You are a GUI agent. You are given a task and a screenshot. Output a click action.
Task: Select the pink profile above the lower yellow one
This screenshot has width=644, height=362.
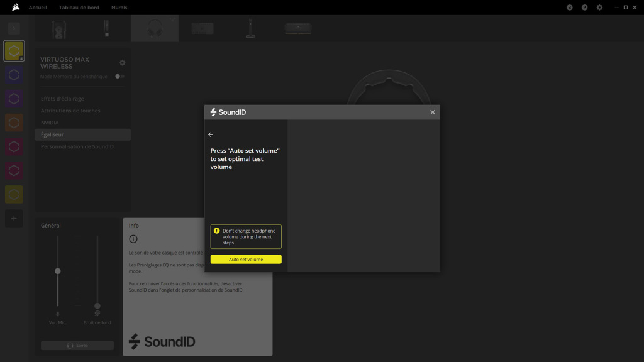tap(14, 170)
